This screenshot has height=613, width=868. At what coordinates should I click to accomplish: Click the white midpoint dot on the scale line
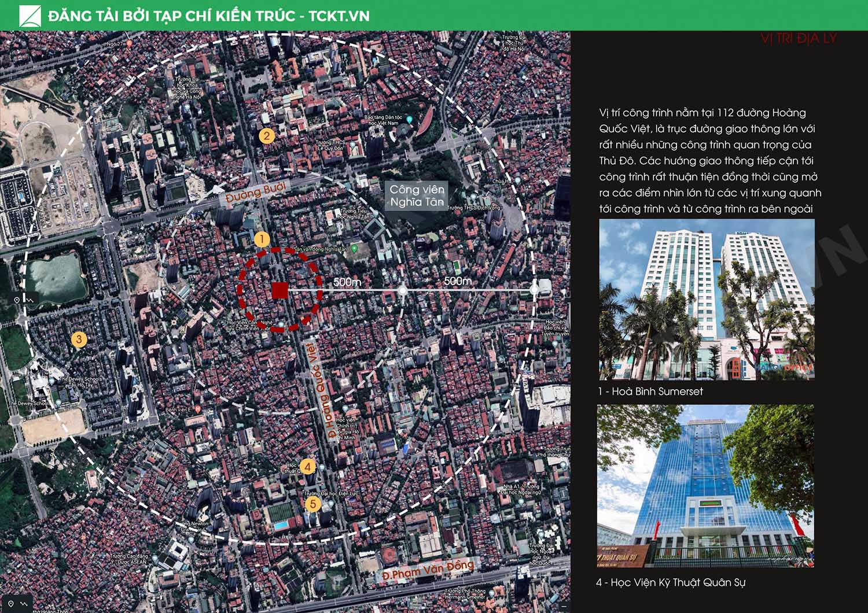click(x=403, y=290)
